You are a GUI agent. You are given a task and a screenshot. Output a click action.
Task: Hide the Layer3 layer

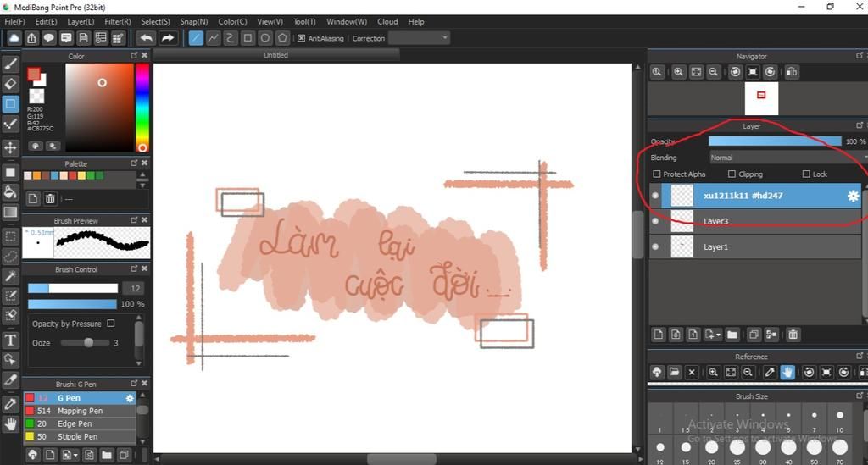click(655, 221)
